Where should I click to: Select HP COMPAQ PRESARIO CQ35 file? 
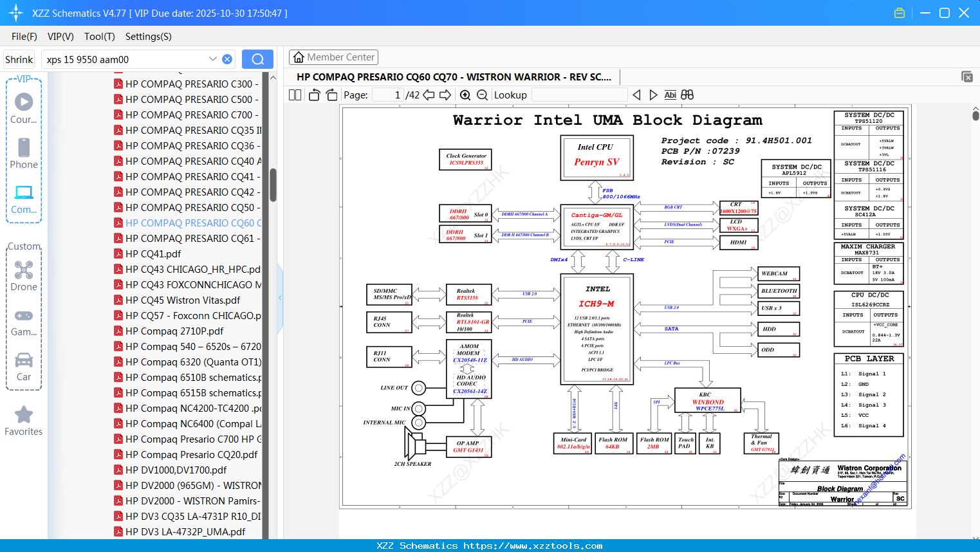click(187, 130)
